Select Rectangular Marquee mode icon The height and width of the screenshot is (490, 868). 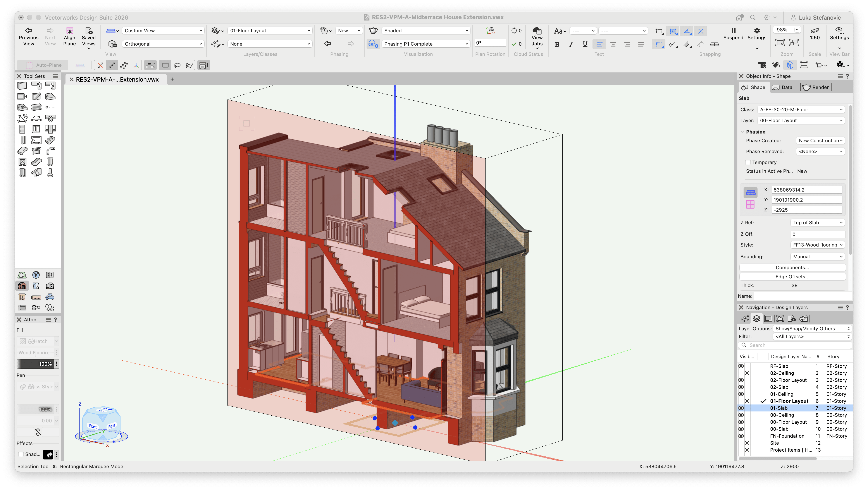point(165,65)
